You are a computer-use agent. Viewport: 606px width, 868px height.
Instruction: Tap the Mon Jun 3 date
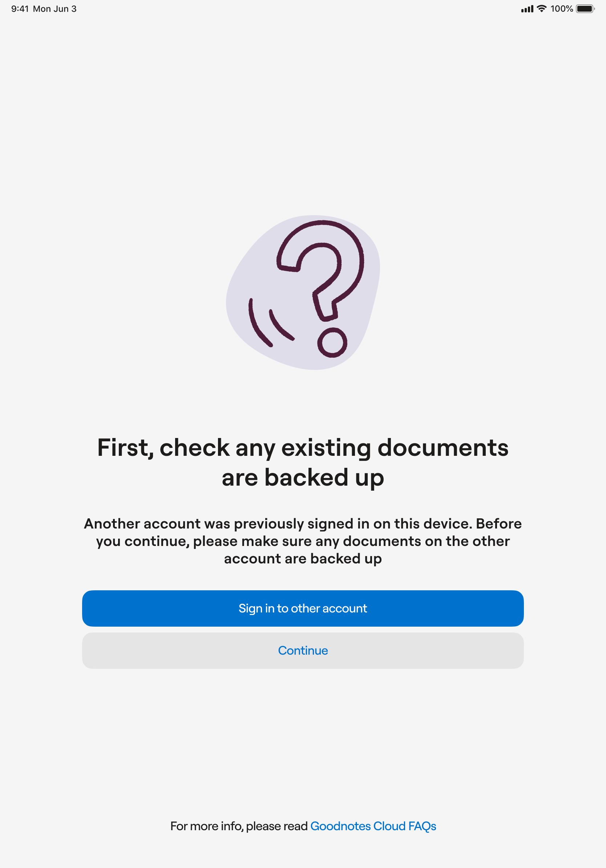click(55, 9)
